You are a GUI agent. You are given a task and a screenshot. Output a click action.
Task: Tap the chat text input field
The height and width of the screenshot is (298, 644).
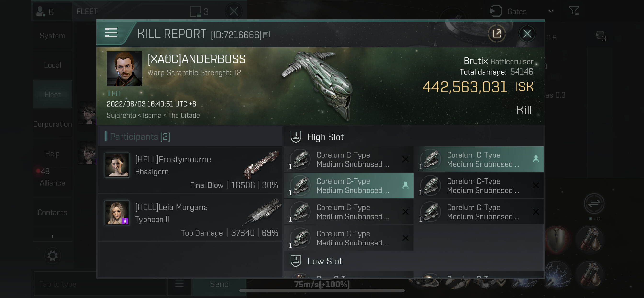click(x=100, y=284)
